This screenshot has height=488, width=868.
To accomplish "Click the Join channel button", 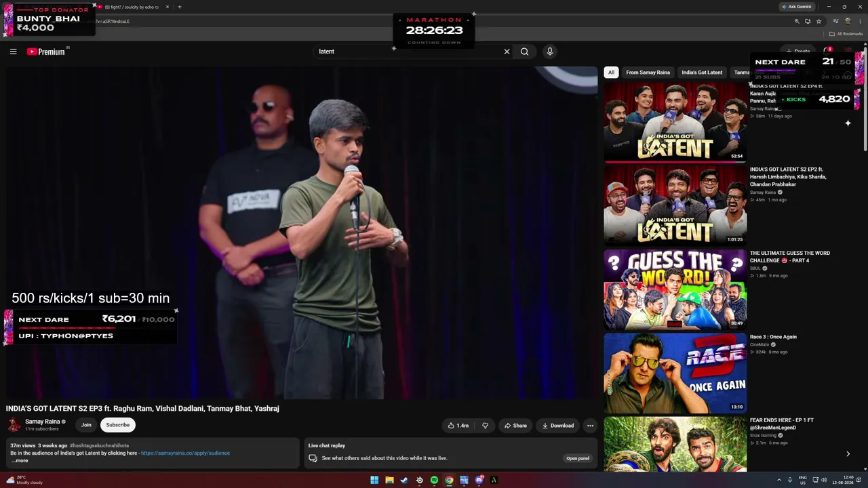I will 86,425.
